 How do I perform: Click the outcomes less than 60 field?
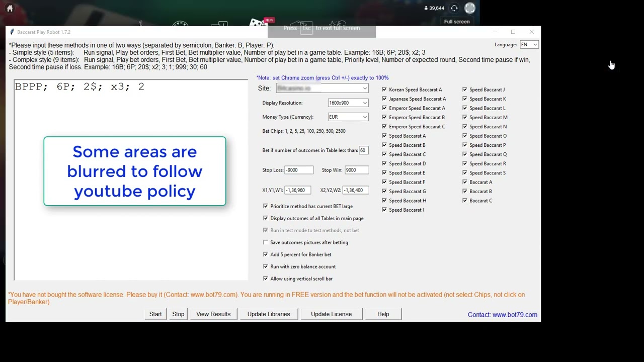363,150
